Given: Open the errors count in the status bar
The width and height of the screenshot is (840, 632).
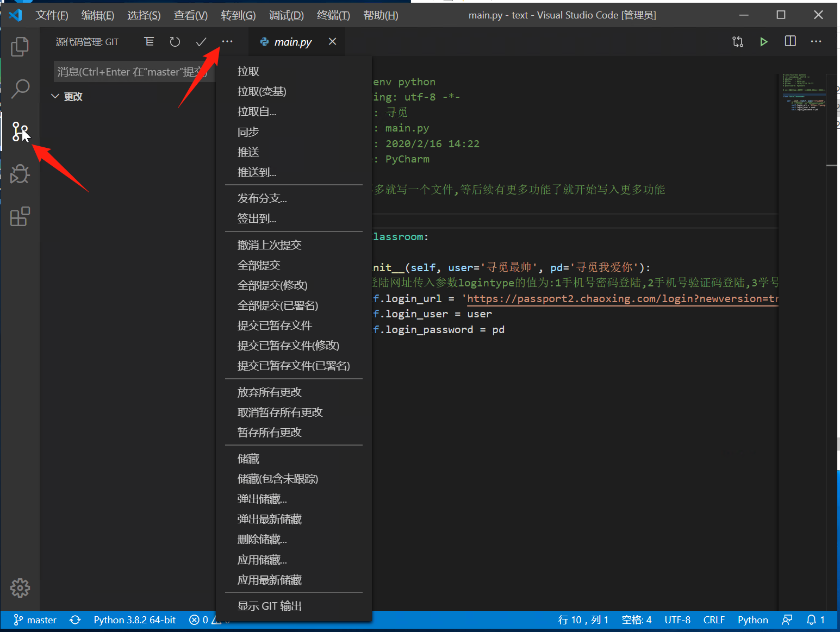Looking at the screenshot, I should pyautogui.click(x=199, y=620).
